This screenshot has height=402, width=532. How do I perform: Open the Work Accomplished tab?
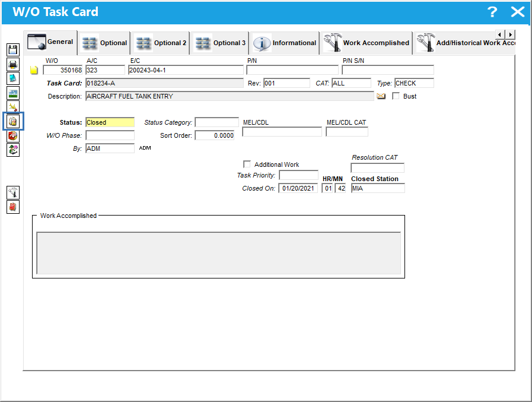366,43
